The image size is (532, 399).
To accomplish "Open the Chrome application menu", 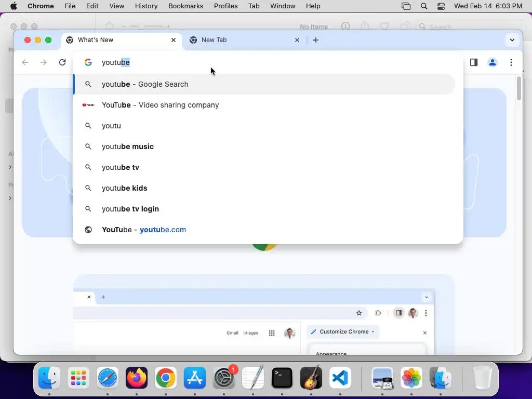I will coord(41,6).
